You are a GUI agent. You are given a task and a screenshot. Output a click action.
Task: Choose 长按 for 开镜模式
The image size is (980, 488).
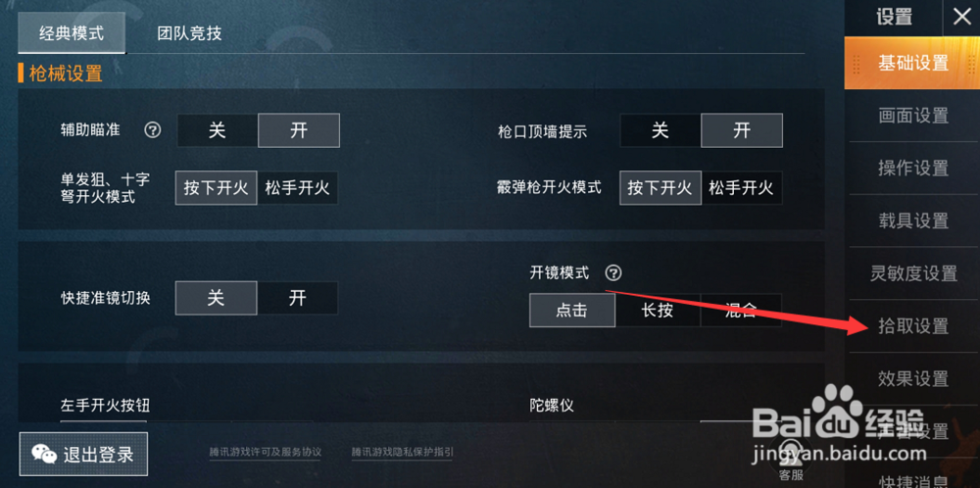click(658, 311)
